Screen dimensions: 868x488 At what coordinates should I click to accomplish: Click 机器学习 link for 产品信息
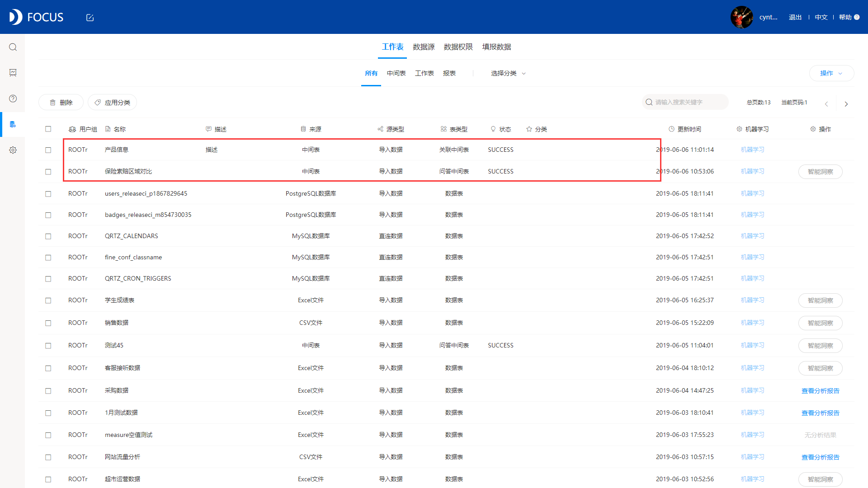752,150
